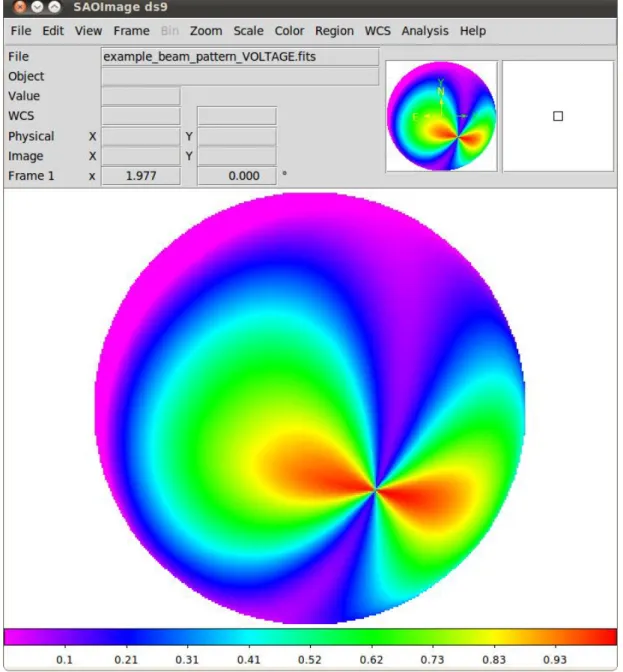Open the Color menu
623x672 pixels.
[x=289, y=31]
